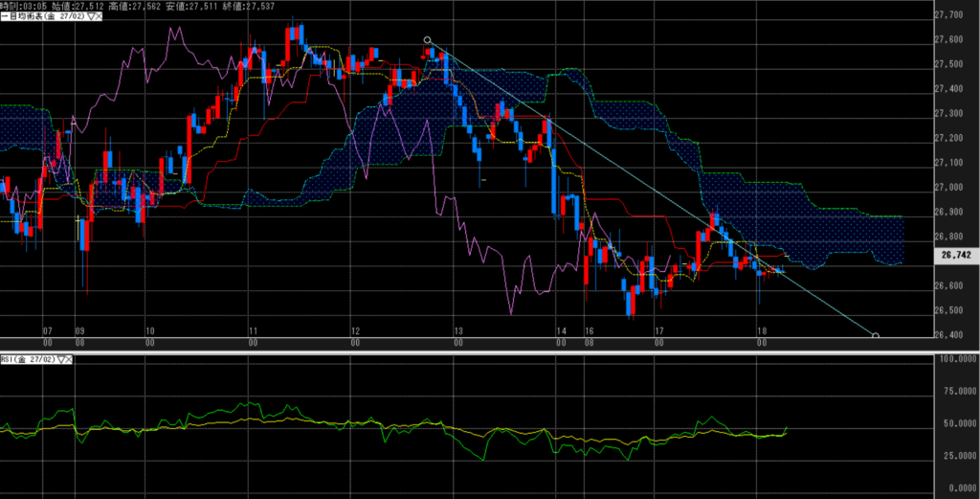Screen dimensions: 980x499
Task: Click the 高値 high price readout
Action: [x=134, y=6]
